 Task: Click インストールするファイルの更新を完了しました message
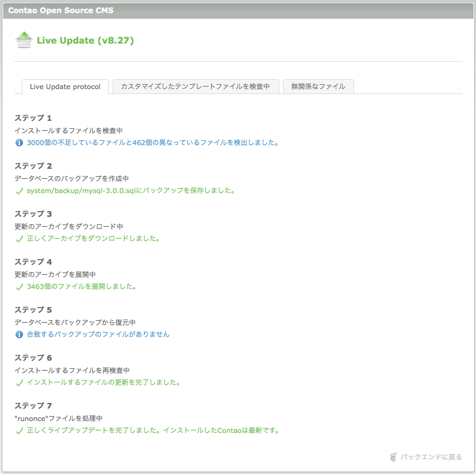103,382
